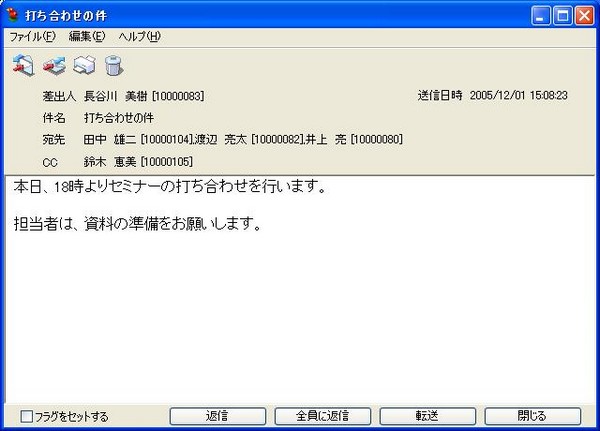600x431 pixels.
Task: Click the flat stacked-pages with arrows toolbar icon
Action: click(x=54, y=65)
